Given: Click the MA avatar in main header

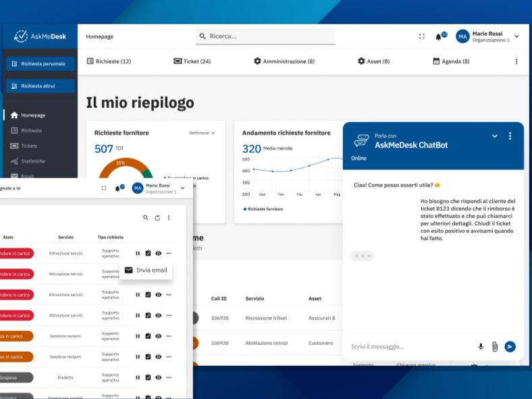Looking at the screenshot, I should (x=462, y=36).
